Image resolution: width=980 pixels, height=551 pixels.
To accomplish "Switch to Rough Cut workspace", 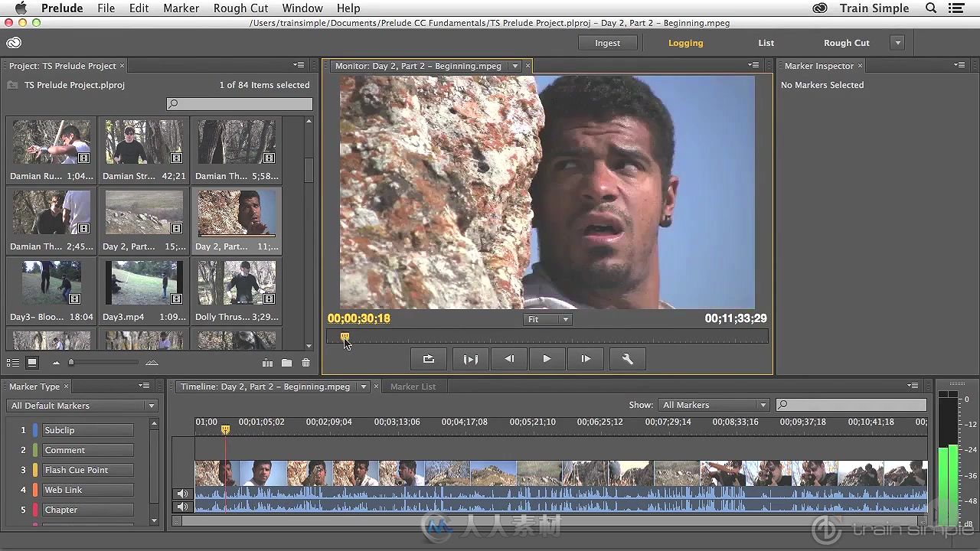I will click(x=847, y=43).
